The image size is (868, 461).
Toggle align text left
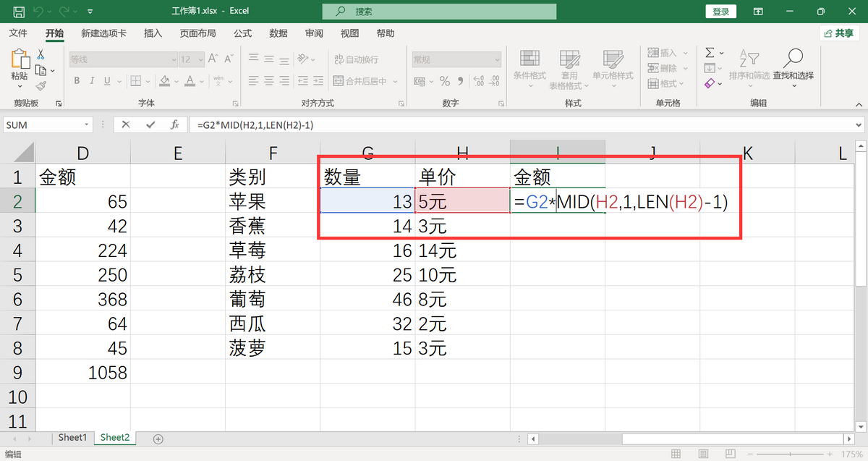pyautogui.click(x=252, y=81)
